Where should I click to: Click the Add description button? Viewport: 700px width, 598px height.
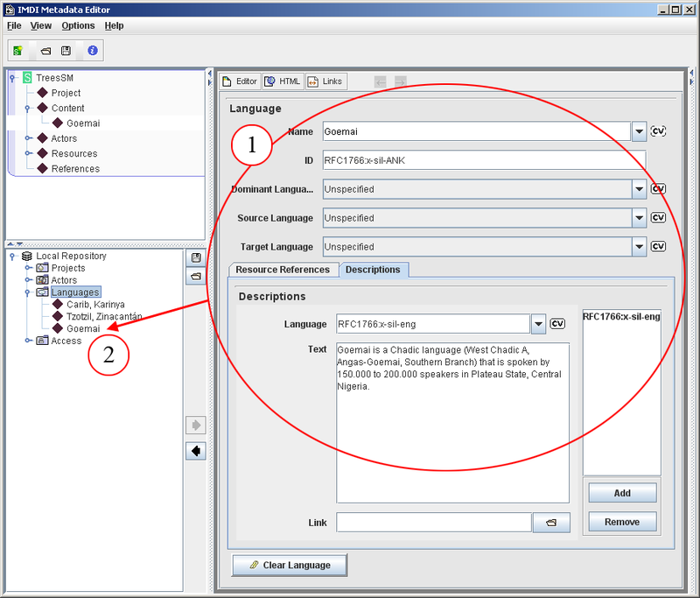coord(622,493)
